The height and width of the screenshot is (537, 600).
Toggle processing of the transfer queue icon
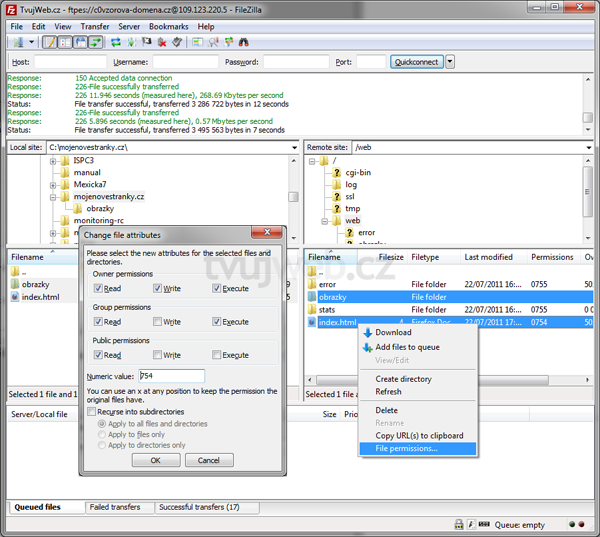(131, 42)
